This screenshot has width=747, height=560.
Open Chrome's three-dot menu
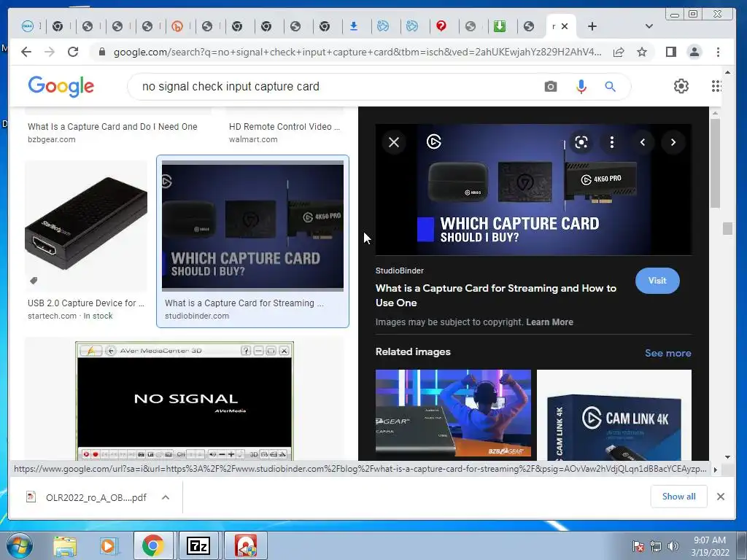[718, 52]
